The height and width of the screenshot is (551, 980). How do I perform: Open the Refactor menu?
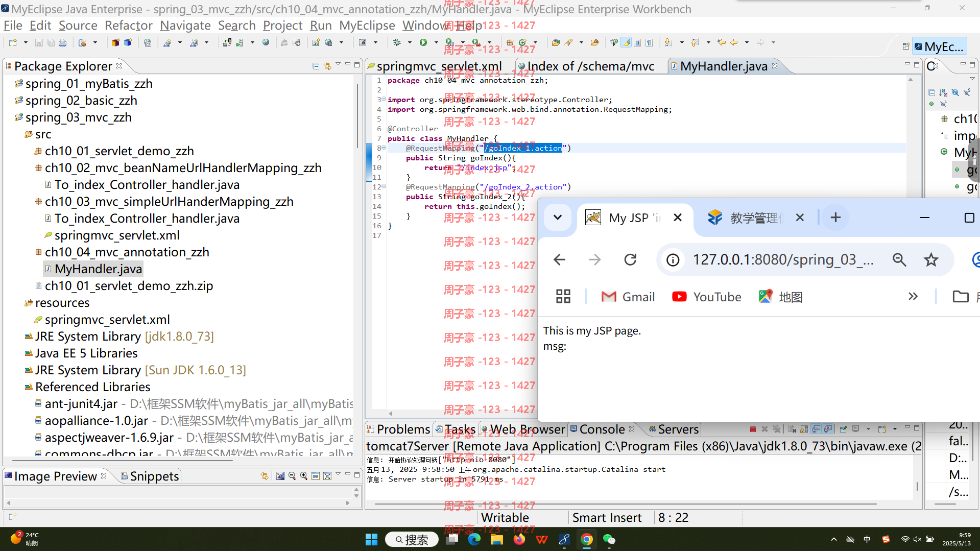129,26
